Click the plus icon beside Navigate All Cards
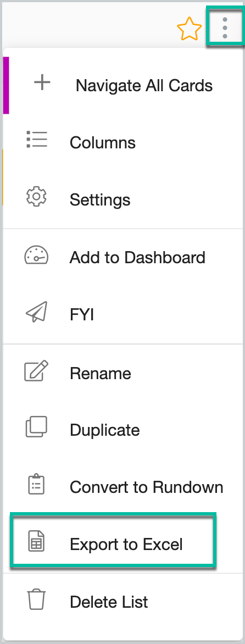The width and height of the screenshot is (245, 644). [42, 83]
